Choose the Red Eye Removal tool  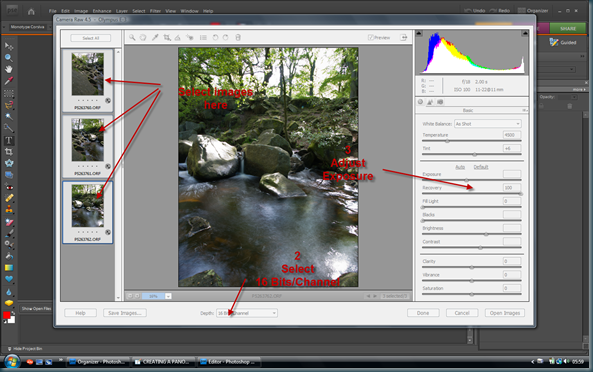pyautogui.click(x=189, y=37)
